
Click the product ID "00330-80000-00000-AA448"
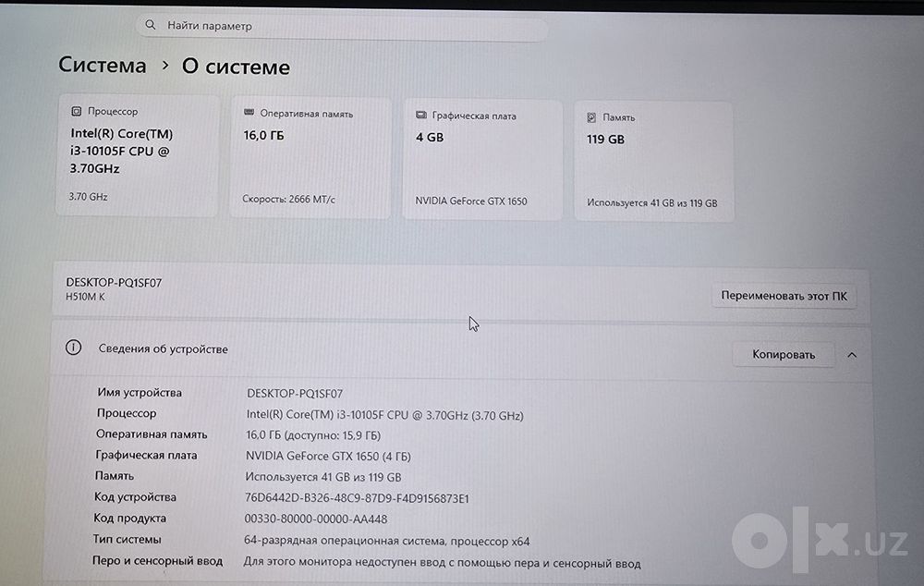[x=316, y=519]
